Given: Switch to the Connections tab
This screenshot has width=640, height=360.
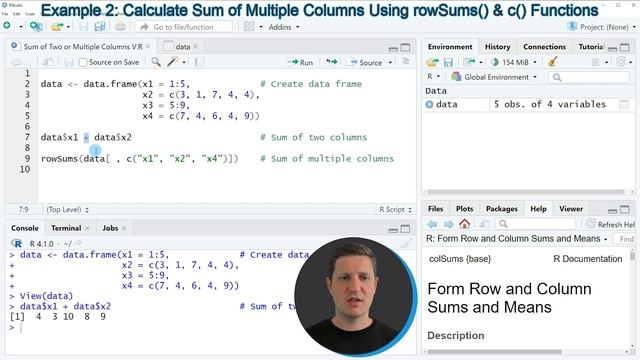Looking at the screenshot, I should (544, 47).
